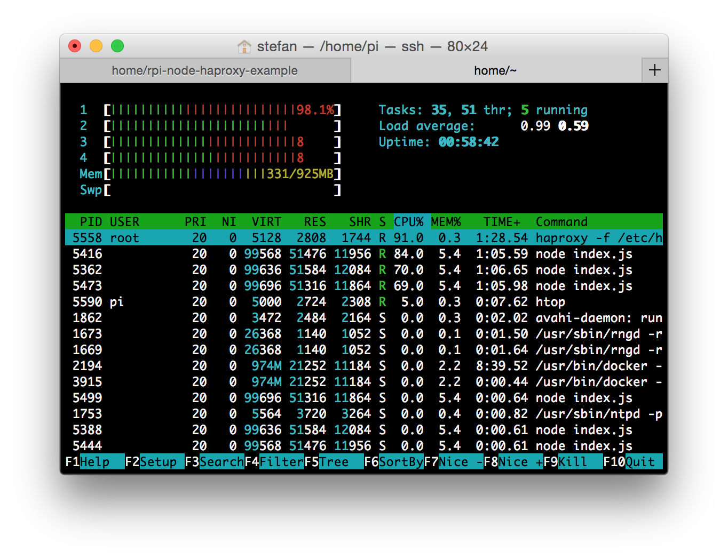Switch to the home/rpi-node-haproxy-example tab
Image resolution: width=728 pixels, height=560 pixels.
click(x=205, y=70)
